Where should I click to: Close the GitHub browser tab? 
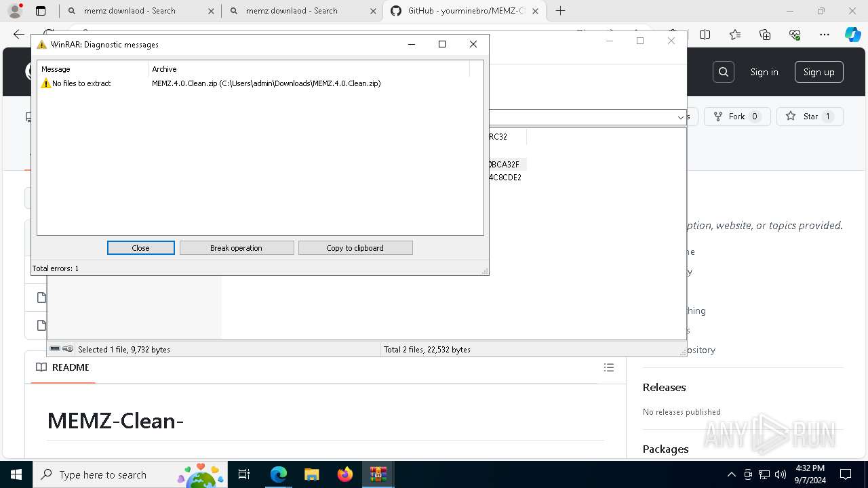pyautogui.click(x=535, y=11)
